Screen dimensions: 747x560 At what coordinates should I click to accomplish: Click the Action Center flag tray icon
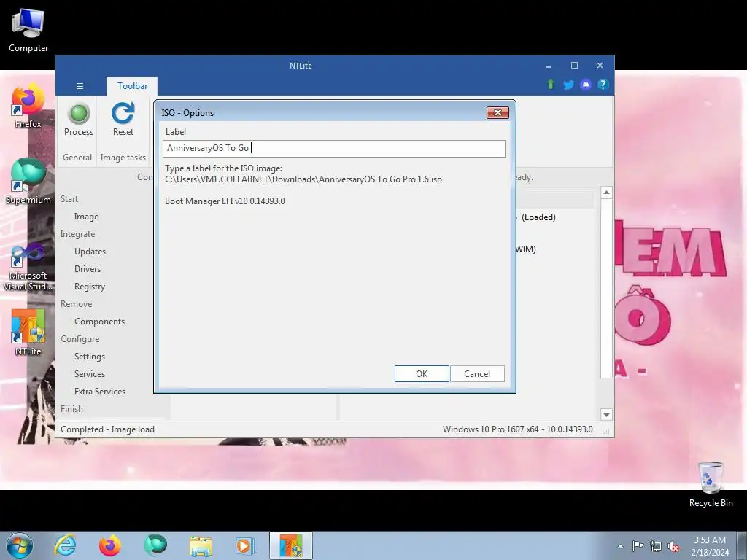638,546
